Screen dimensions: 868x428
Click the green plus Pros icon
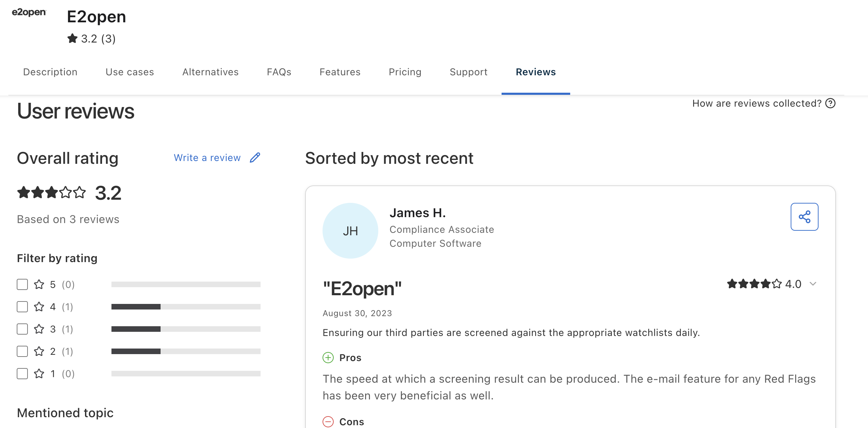(328, 358)
